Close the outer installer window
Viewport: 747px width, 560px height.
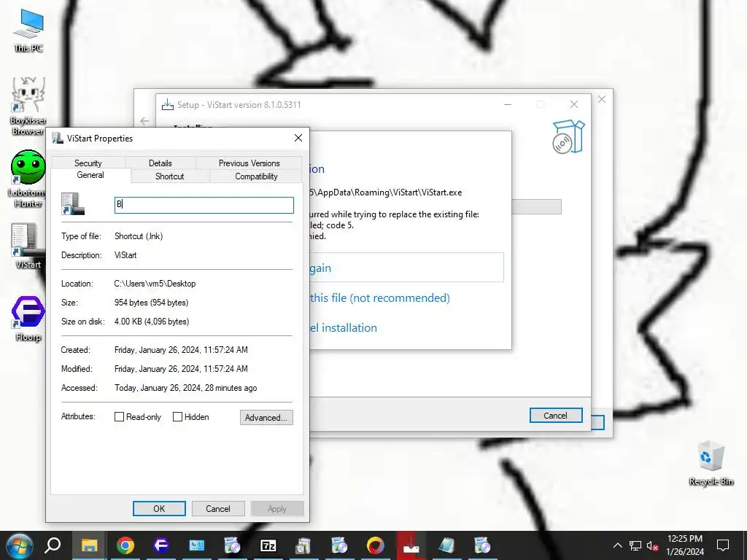pyautogui.click(x=602, y=99)
